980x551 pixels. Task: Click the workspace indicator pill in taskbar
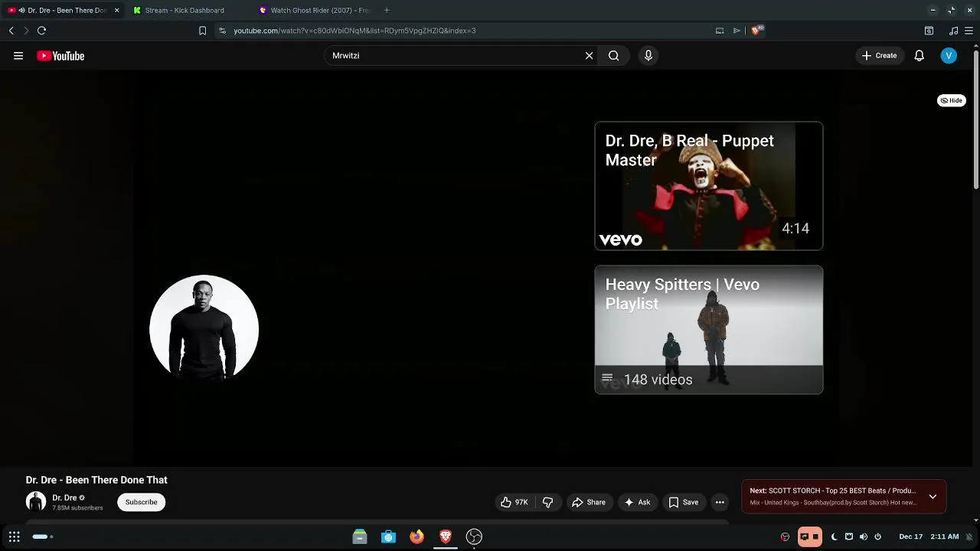(x=42, y=536)
